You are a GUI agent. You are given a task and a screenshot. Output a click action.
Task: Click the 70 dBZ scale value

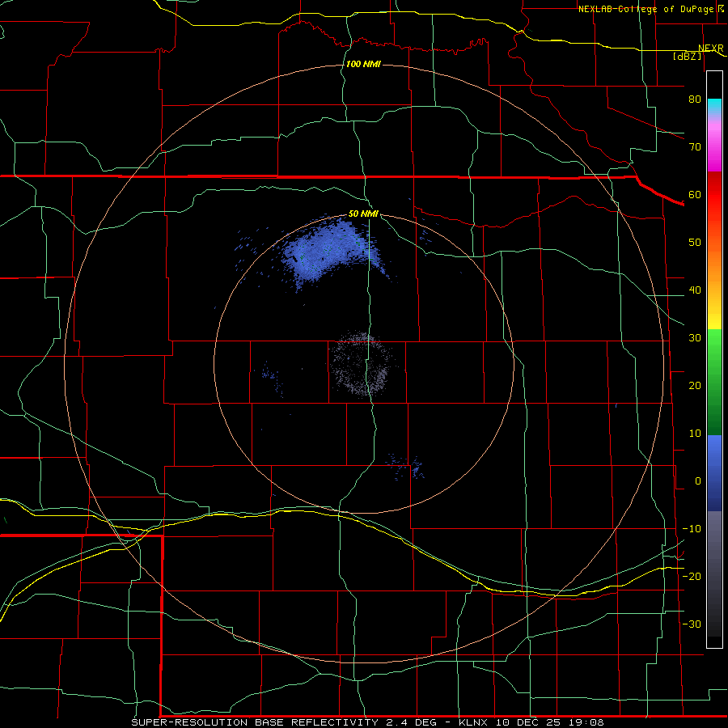pyautogui.click(x=695, y=146)
